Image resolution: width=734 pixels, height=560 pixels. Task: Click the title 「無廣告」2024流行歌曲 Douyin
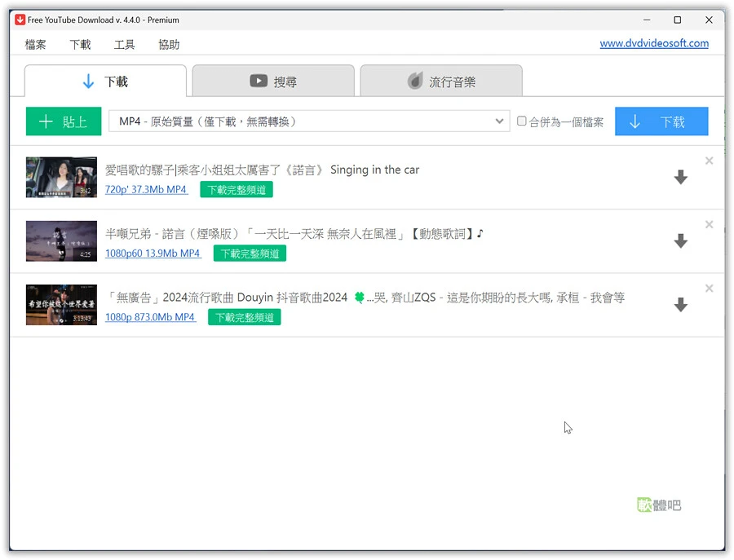(x=365, y=297)
